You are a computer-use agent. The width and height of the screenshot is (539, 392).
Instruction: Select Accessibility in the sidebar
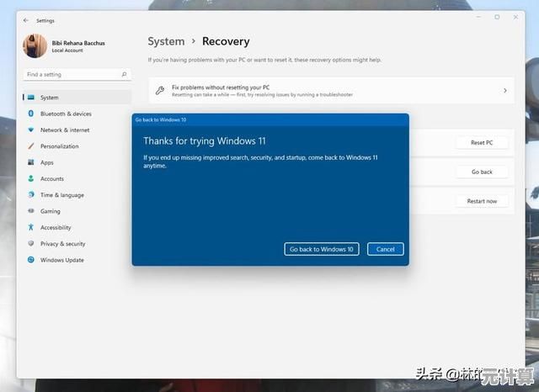tap(56, 228)
